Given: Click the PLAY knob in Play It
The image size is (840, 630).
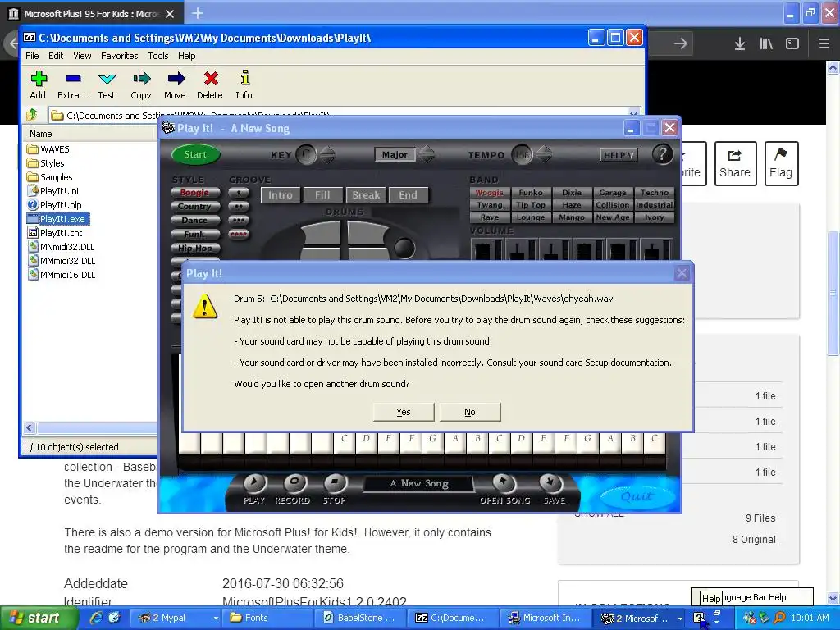Looking at the screenshot, I should [254, 482].
